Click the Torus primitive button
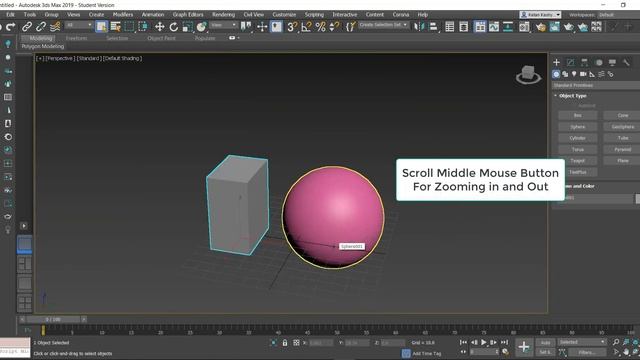Image resolution: width=640 pixels, height=360 pixels. pos(577,150)
